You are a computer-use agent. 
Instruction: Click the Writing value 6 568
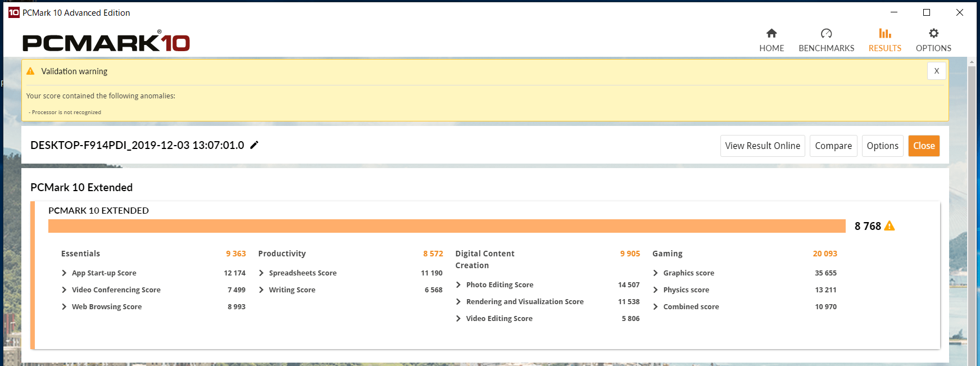(x=434, y=290)
